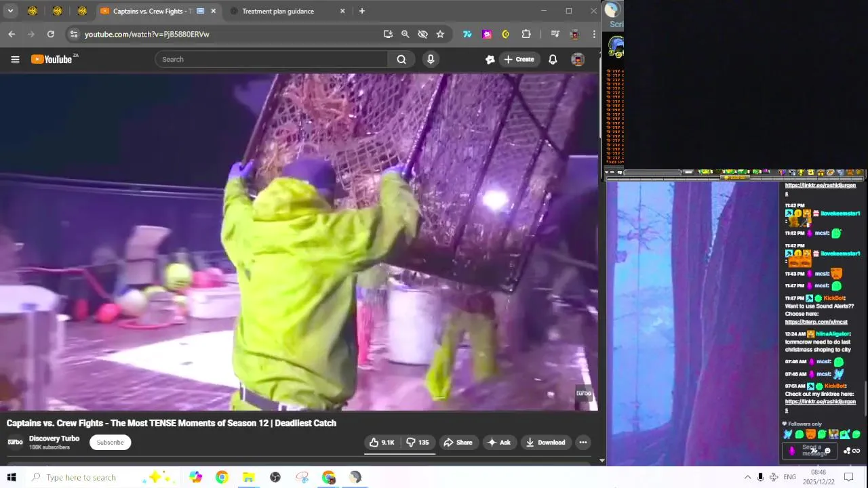This screenshot has width=868, height=488.
Task: Show hidden system tray icons chevron
Action: 747,477
